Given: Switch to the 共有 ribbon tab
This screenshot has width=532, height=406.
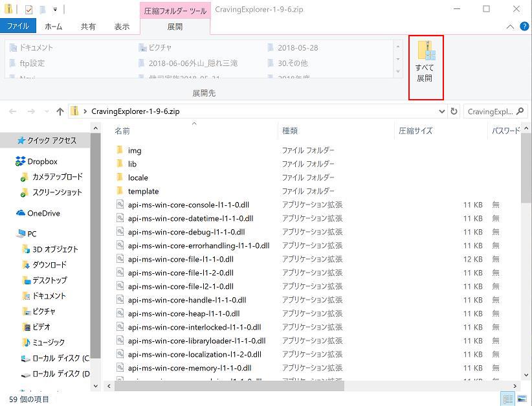Looking at the screenshot, I should click(x=88, y=27).
